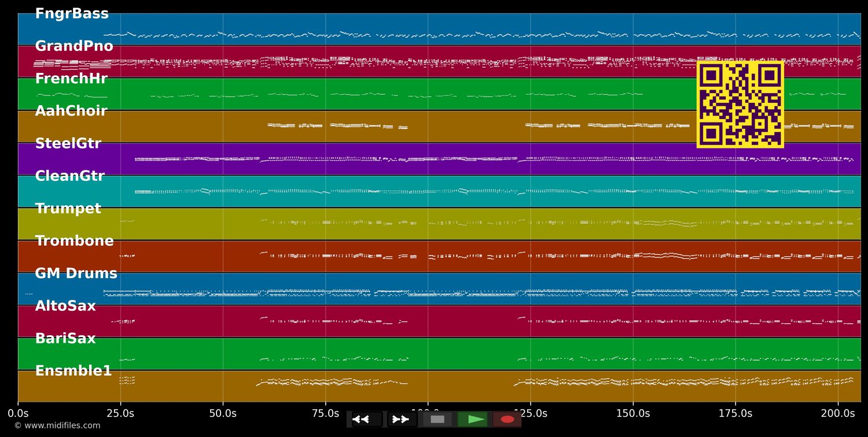
Task: Select the GM Drums track label
Action: tap(76, 273)
